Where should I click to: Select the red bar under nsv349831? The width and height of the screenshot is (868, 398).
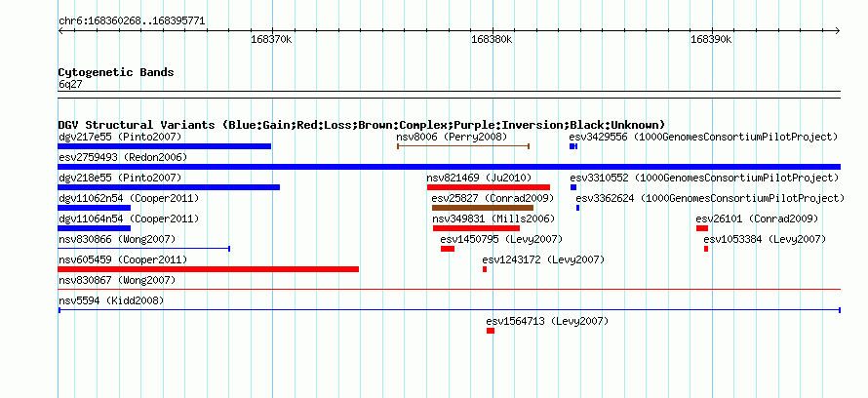pos(476,228)
